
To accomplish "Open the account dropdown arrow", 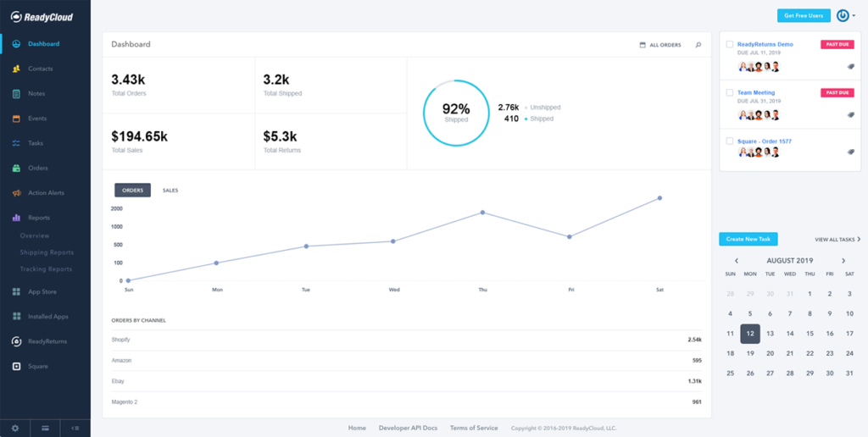I will coord(854,16).
